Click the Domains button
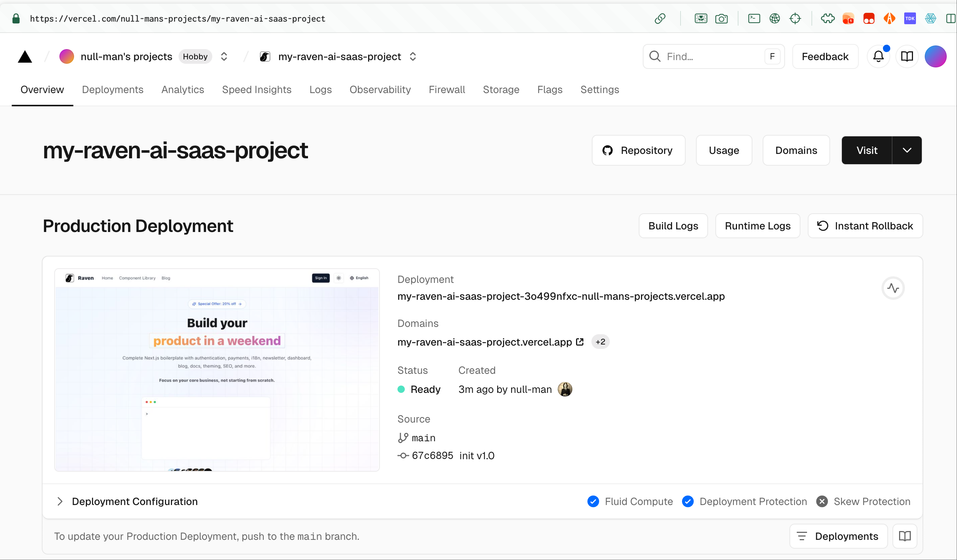The image size is (957, 560). (796, 150)
